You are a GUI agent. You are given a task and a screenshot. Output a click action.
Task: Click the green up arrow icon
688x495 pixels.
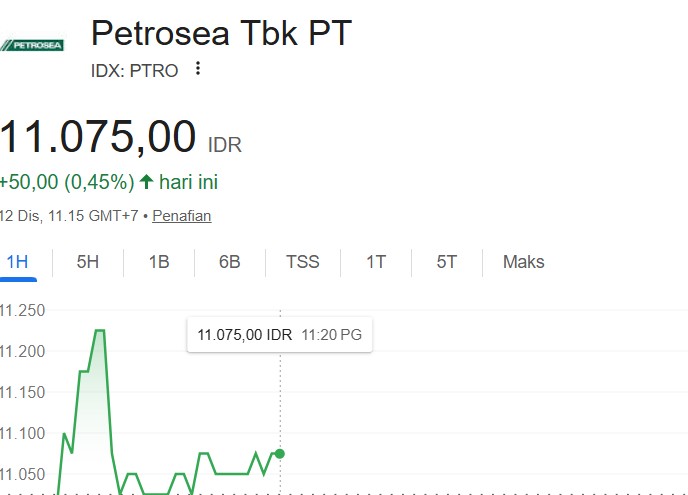click(146, 182)
